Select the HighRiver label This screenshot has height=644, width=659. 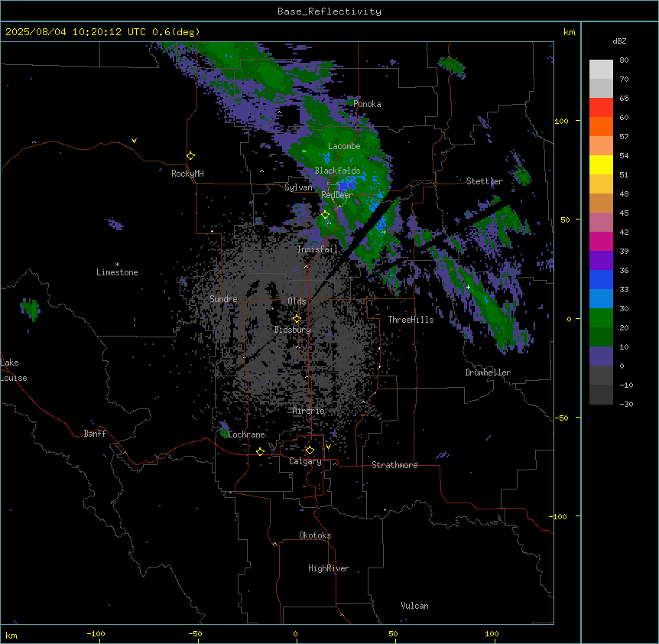329,568
